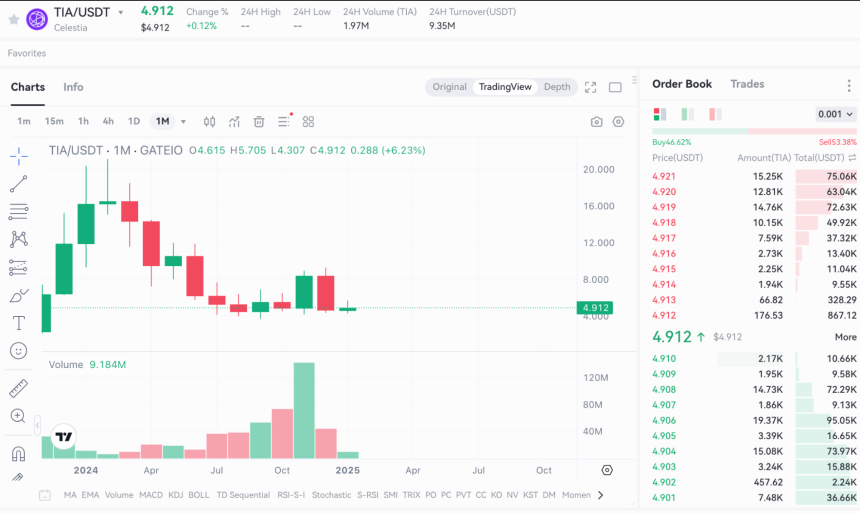This screenshot has height=514, width=860.
Task: Take chart snapshot with camera icon
Action: pos(597,122)
